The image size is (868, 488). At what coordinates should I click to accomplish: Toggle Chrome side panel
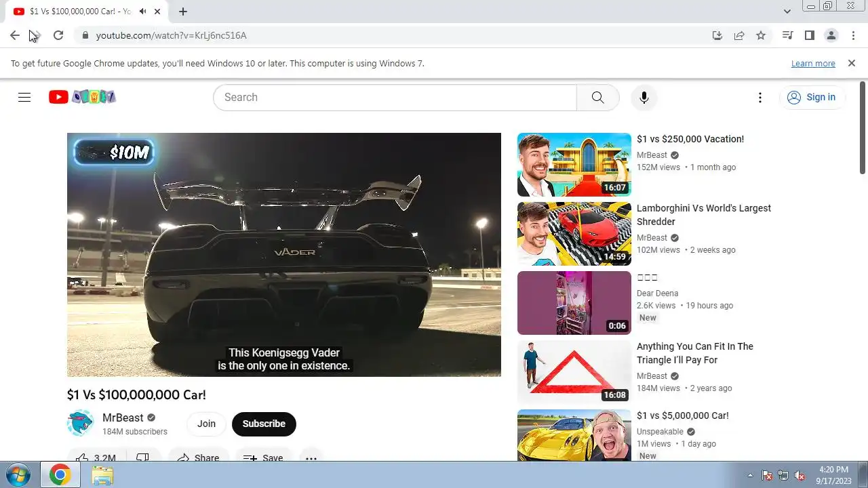[809, 35]
